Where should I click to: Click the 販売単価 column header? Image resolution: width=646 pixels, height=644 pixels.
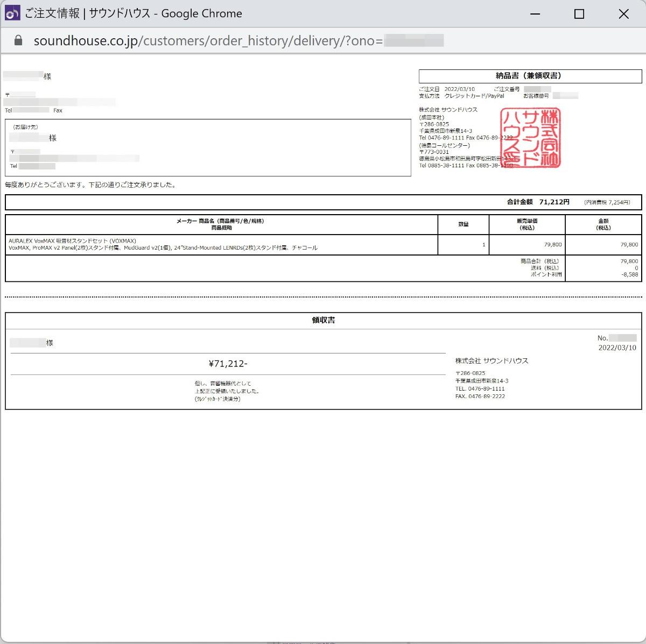coord(526,224)
